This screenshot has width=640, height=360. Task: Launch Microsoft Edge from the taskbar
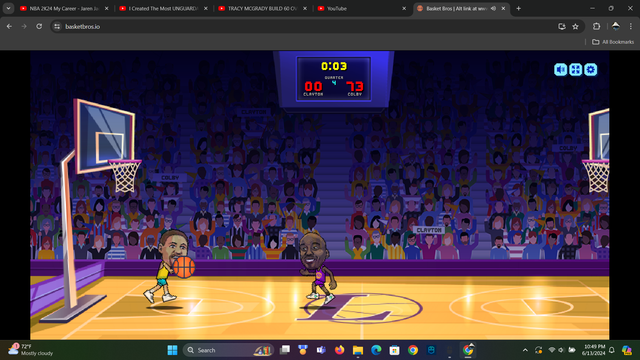pyautogui.click(x=376, y=350)
